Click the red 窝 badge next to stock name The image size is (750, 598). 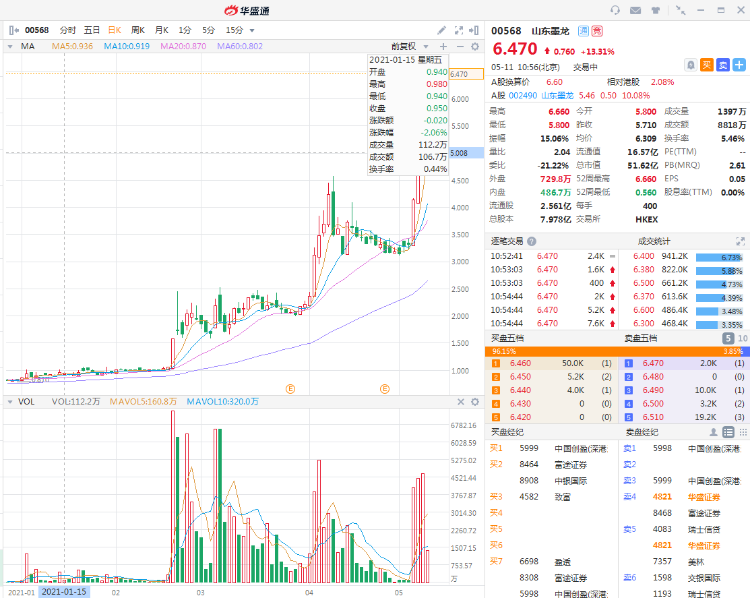(597, 31)
